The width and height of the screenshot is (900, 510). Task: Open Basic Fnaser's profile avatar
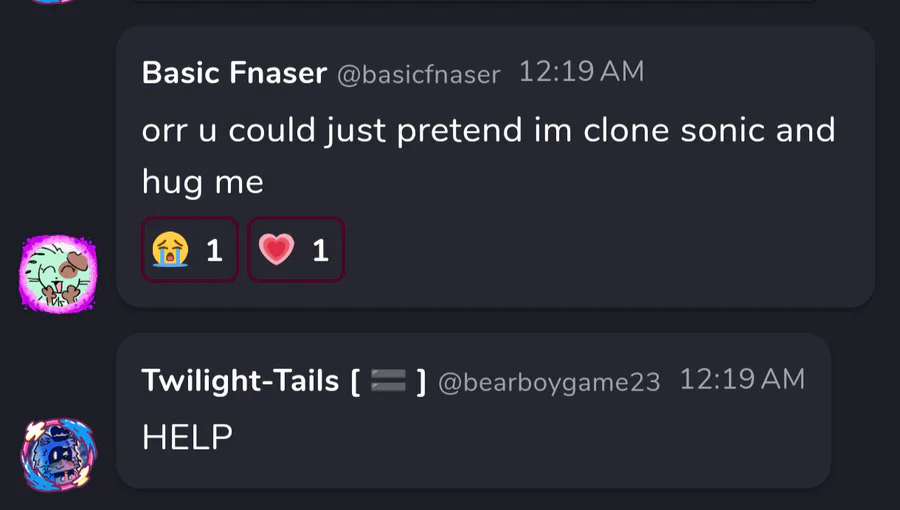click(58, 273)
